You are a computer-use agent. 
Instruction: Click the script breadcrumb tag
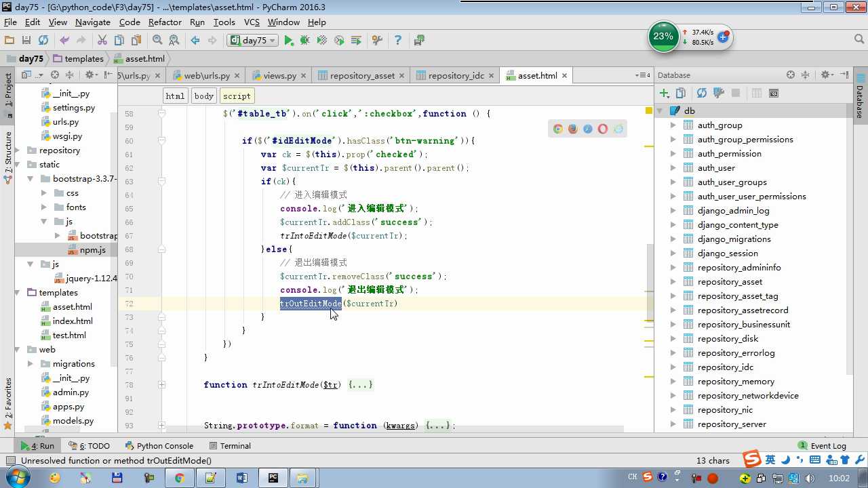[x=237, y=96]
